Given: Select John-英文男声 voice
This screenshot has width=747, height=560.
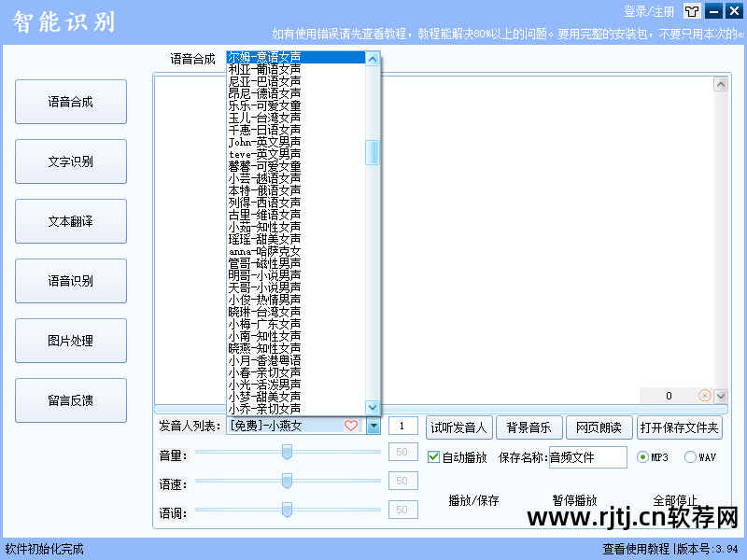Looking at the screenshot, I should [x=296, y=143].
